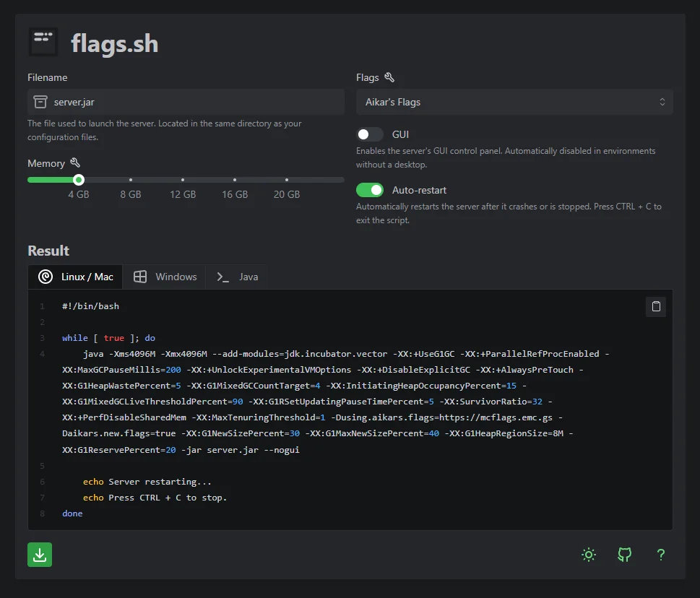
Task: Click the '#!/bin/bash' line in code
Action: (x=90, y=306)
